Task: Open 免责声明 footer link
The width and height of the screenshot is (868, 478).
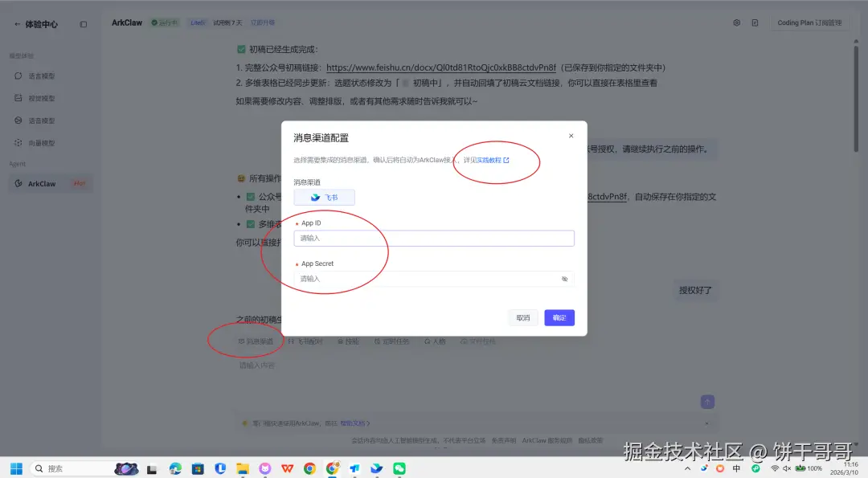Action: (x=503, y=440)
